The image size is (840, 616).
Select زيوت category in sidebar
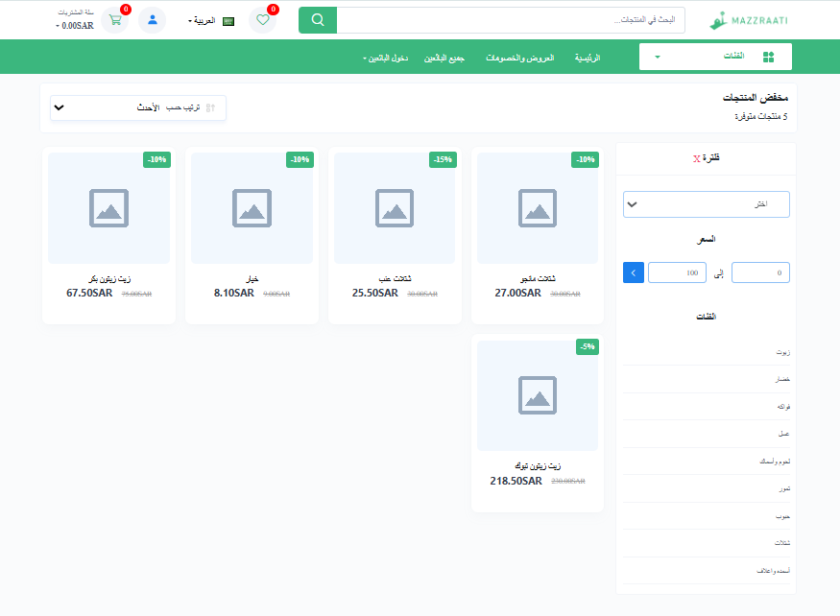pos(782,352)
